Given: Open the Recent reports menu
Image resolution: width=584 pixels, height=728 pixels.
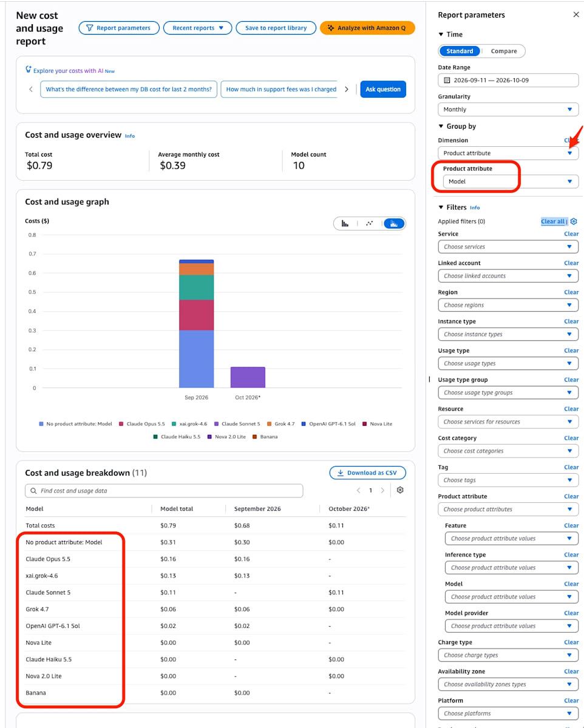Looking at the screenshot, I should (x=198, y=28).
